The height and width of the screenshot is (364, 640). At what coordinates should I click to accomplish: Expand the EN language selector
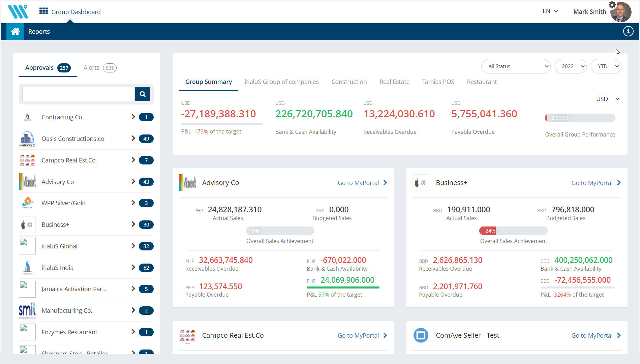550,11
